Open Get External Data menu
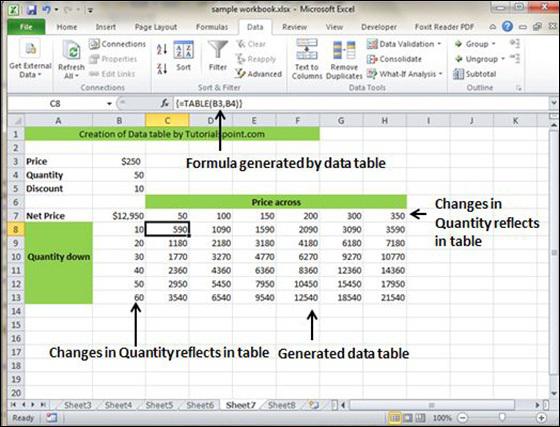 [x=30, y=59]
